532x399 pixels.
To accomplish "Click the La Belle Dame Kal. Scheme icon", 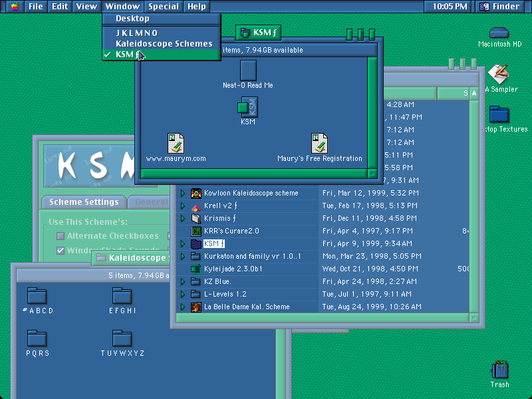I will coord(196,307).
